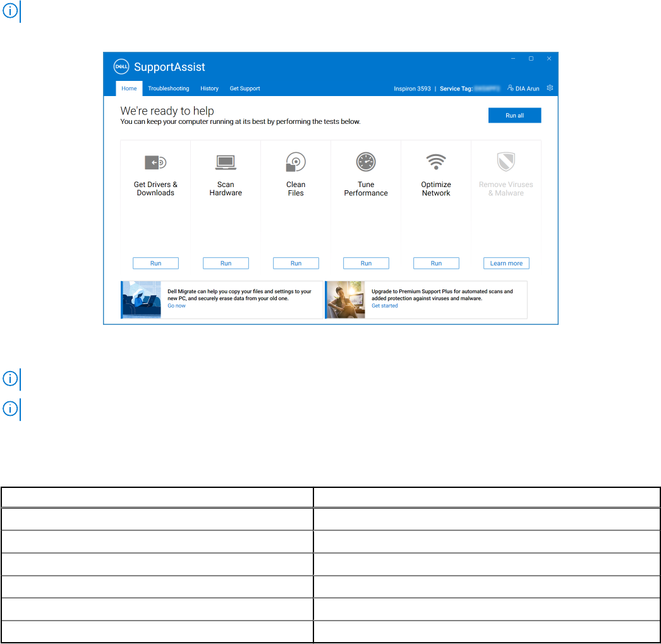Viewport: 661px width, 644px height.
Task: Minimize the SupportAssist window
Action: point(513,59)
